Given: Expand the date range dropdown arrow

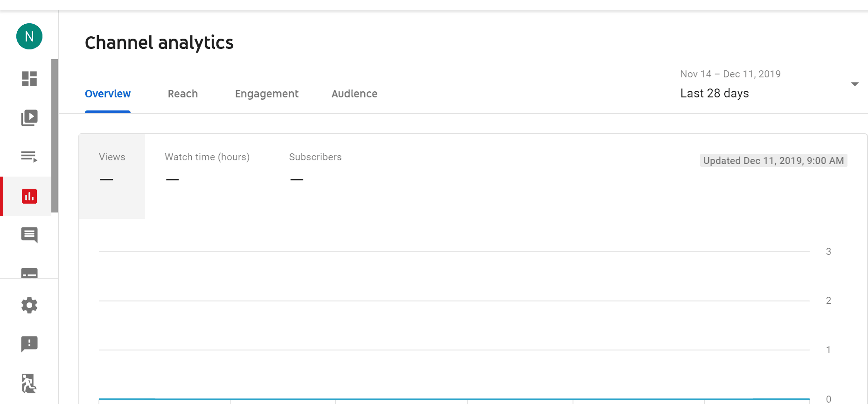Looking at the screenshot, I should (854, 84).
